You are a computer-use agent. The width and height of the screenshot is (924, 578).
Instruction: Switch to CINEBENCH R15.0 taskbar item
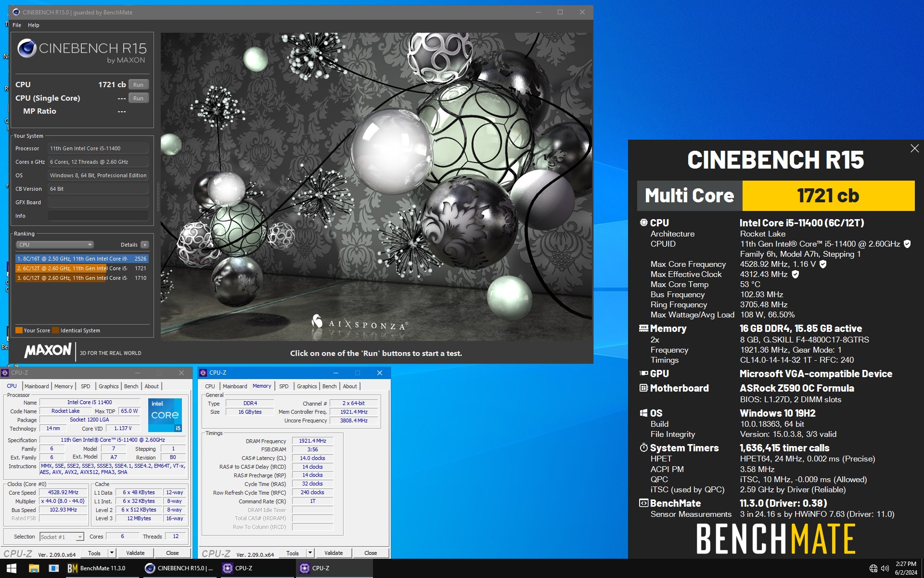click(179, 568)
